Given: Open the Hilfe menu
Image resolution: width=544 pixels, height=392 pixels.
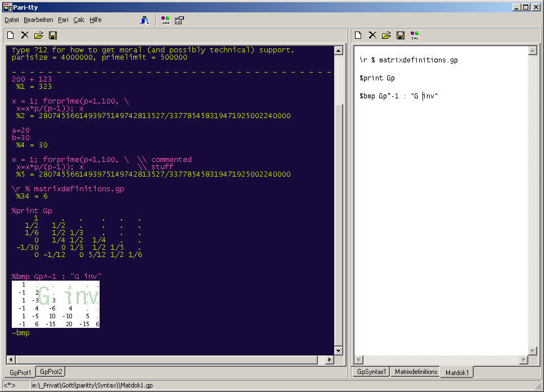Looking at the screenshot, I should [96, 20].
